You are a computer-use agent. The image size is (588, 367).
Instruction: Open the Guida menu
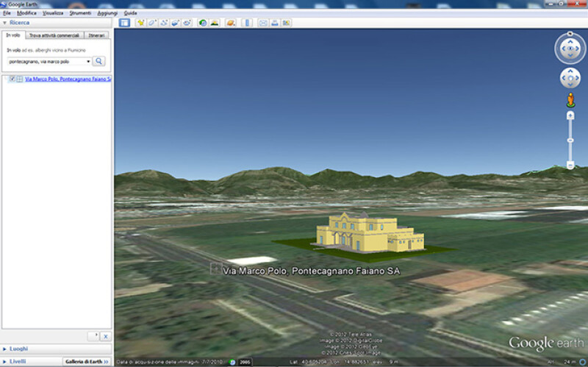130,13
